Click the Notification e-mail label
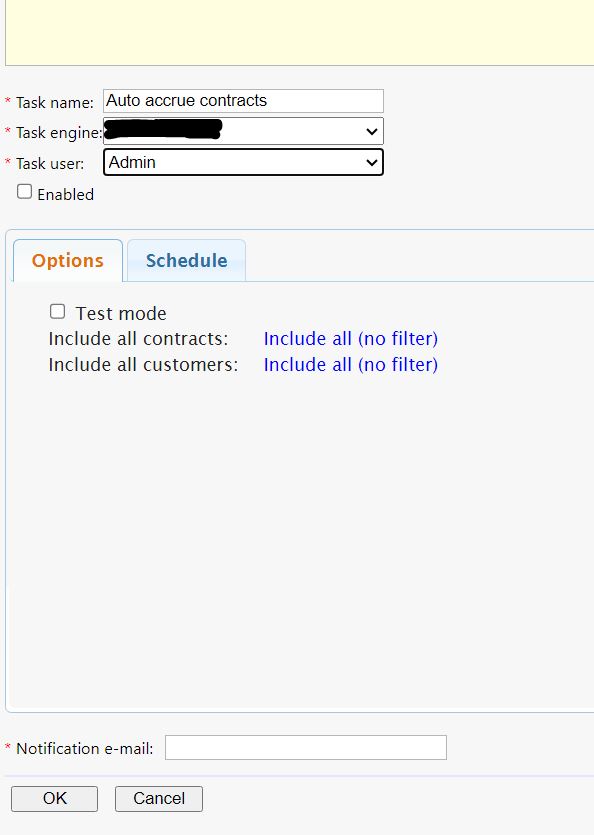The image size is (594, 835). (x=85, y=749)
